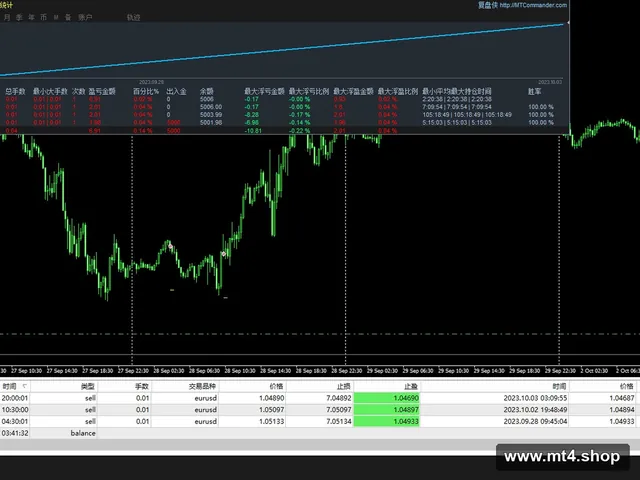Select the -6.98 floating loss value
This screenshot has height=480, width=640.
pos(251,122)
